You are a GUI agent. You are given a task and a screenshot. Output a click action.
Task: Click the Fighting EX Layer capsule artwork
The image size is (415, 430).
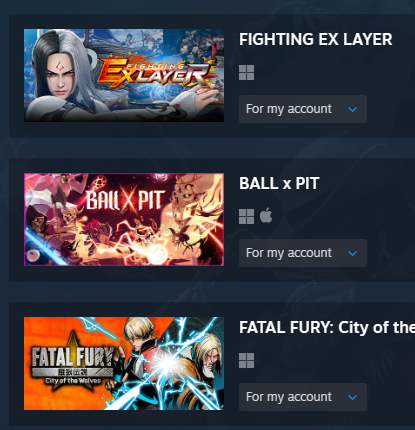pyautogui.click(x=124, y=75)
